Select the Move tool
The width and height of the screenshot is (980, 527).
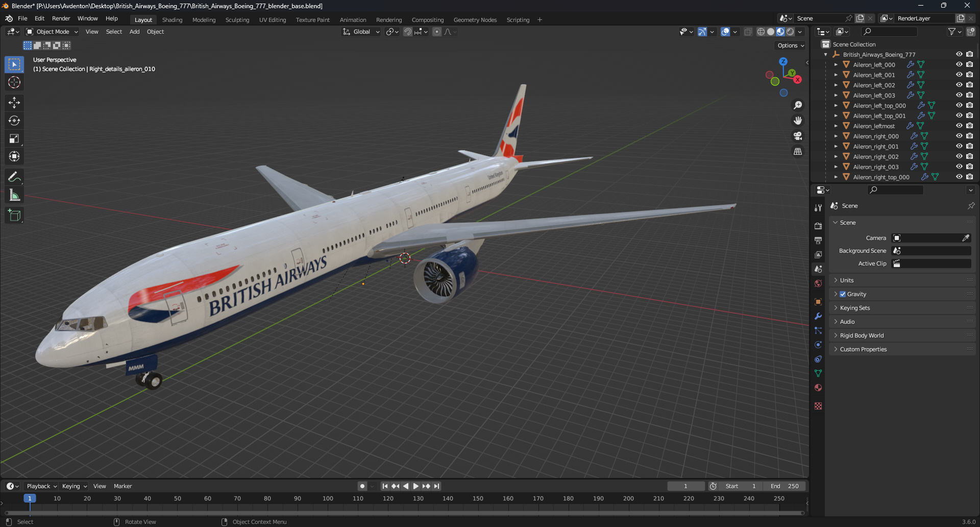click(14, 103)
